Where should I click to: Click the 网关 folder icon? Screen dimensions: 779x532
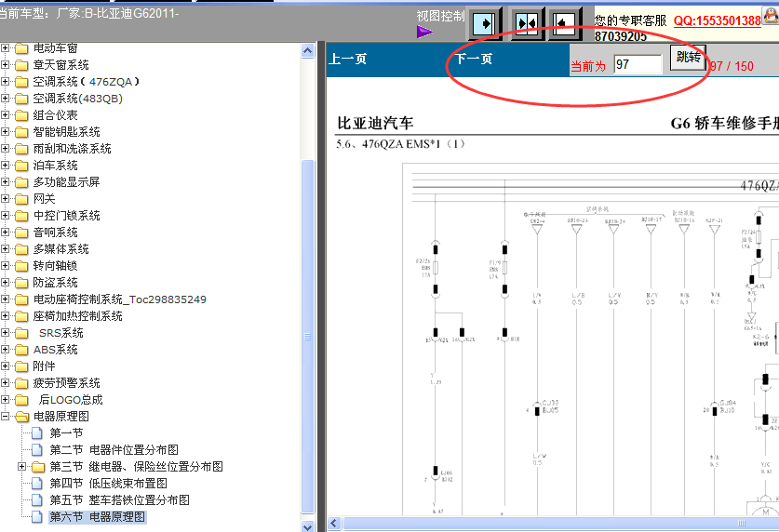[x=21, y=199]
